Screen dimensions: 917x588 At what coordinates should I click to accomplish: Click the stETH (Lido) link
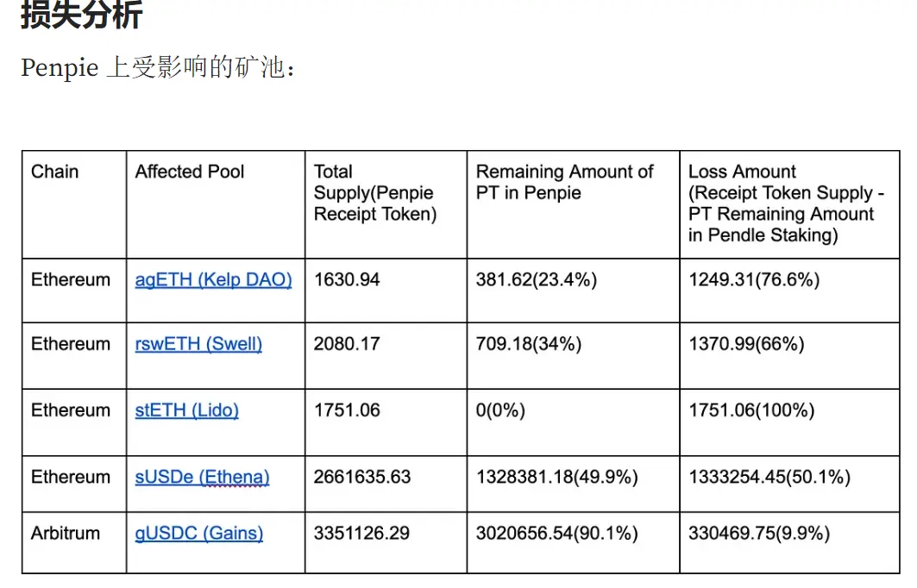[186, 410]
